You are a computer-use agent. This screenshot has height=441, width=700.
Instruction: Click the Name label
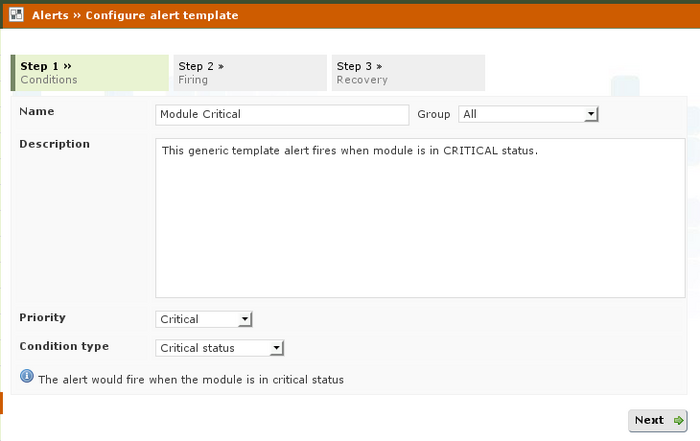pyautogui.click(x=37, y=111)
